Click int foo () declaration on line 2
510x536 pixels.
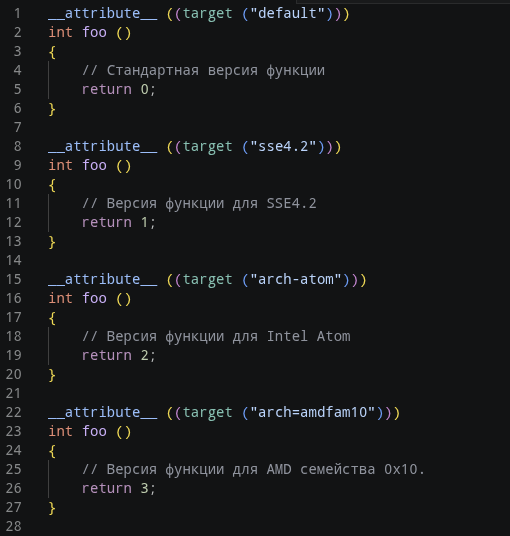click(90, 33)
